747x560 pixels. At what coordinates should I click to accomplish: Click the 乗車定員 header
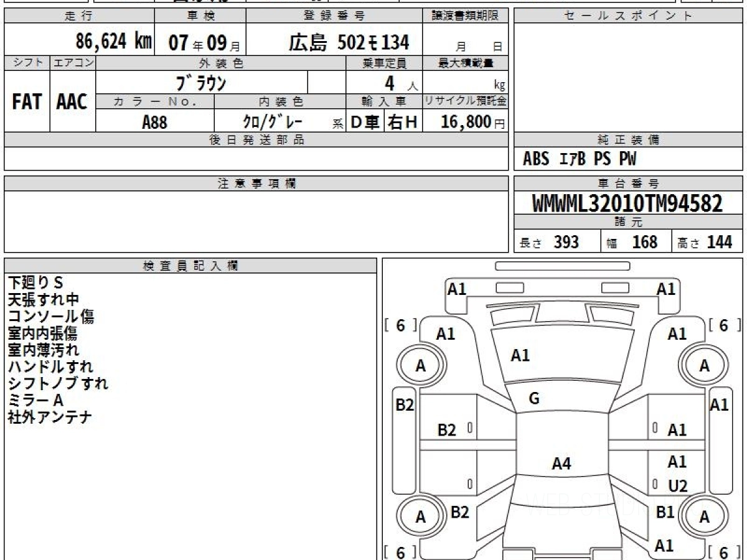(x=384, y=63)
